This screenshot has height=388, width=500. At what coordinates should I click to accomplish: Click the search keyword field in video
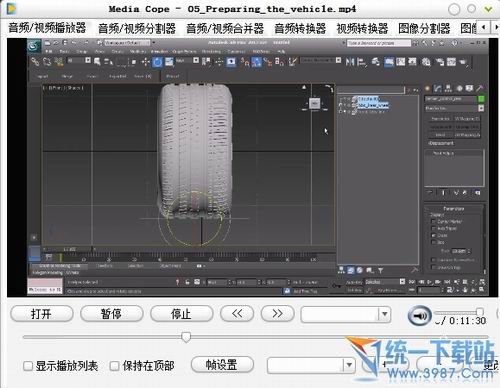point(379,43)
